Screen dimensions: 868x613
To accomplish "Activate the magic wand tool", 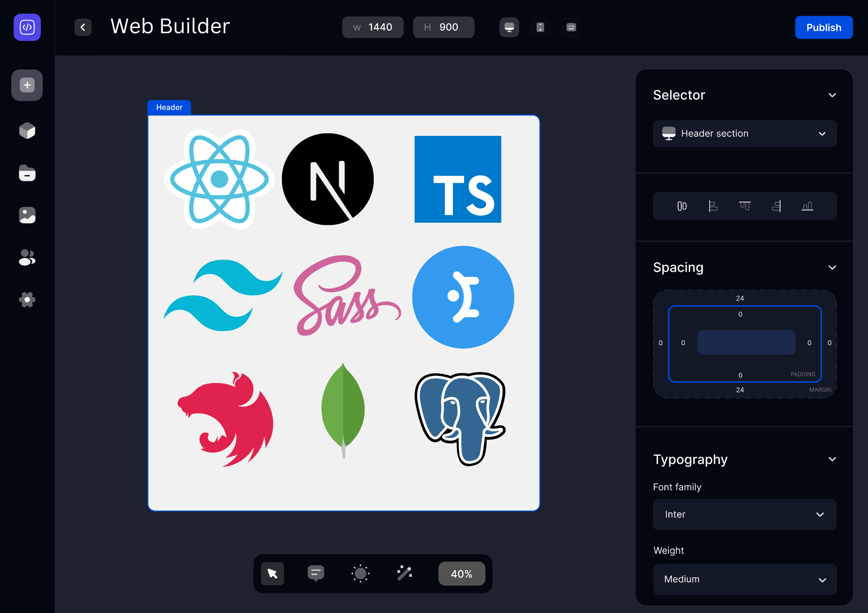I will (x=404, y=574).
